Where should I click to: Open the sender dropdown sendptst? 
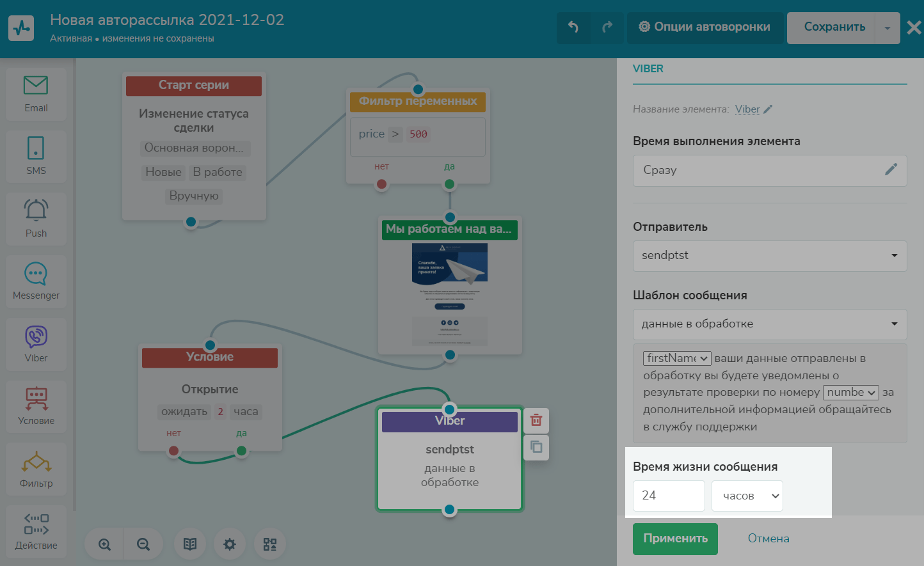[769, 255]
